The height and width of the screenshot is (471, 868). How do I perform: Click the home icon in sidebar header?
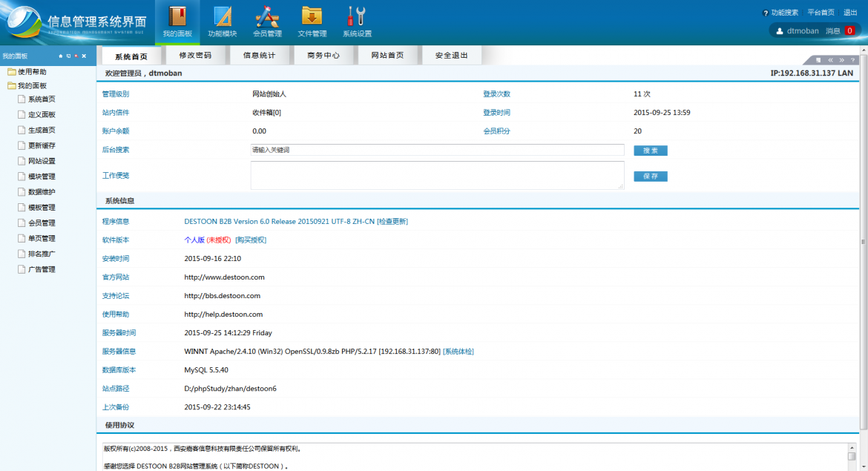61,56
